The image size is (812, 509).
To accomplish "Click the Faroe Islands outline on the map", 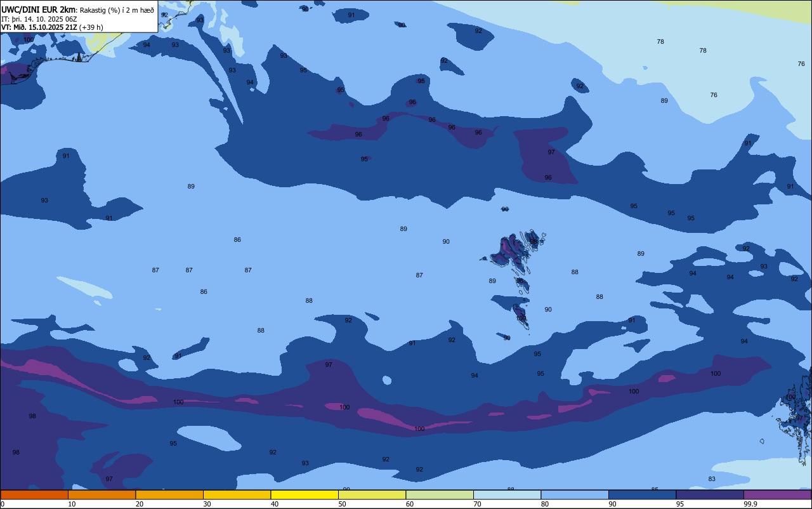I will coord(514,279).
